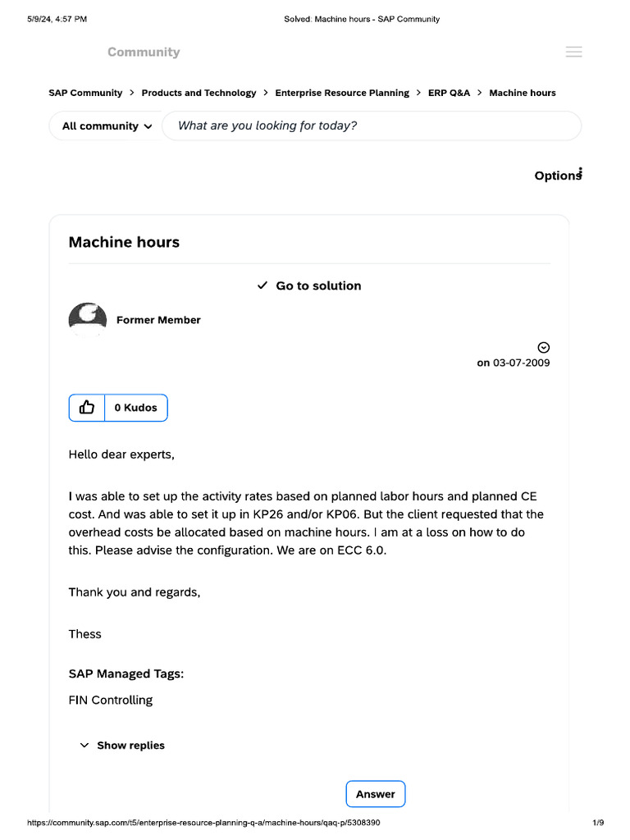
Task: Open the FIN Controlling tag
Action: point(111,701)
